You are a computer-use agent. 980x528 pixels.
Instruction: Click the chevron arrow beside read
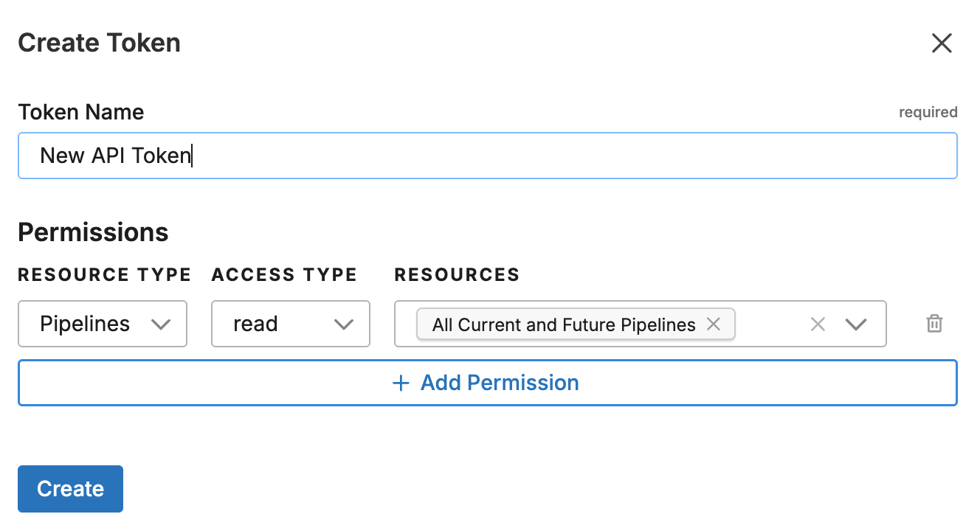click(x=344, y=324)
